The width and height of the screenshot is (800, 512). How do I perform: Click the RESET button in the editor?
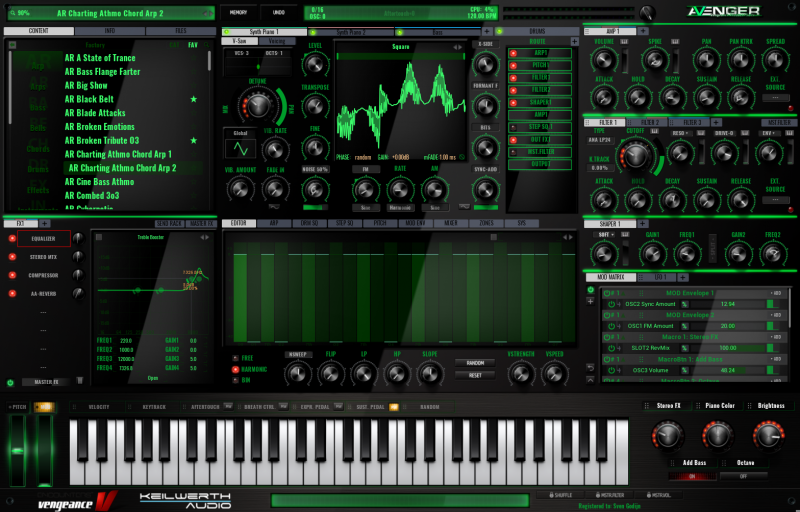tap(475, 375)
